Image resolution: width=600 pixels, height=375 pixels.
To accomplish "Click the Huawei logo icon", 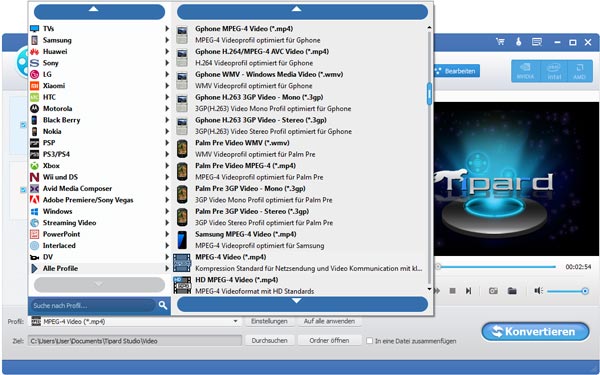I will click(x=34, y=52).
